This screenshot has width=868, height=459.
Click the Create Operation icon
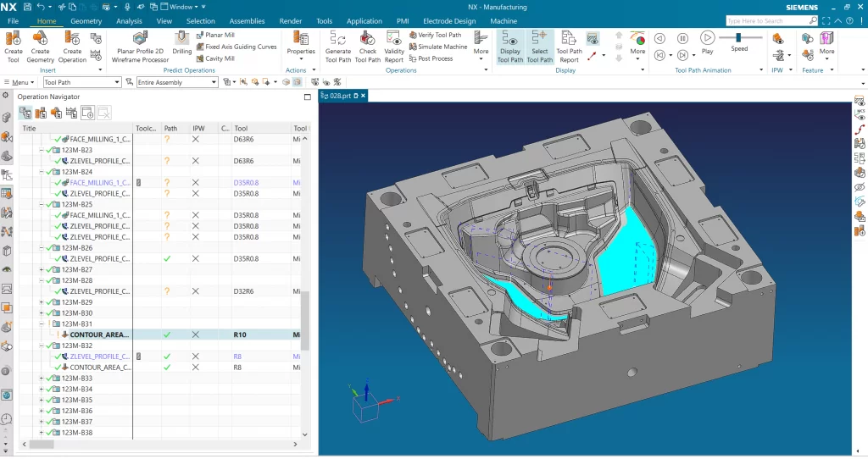pyautogui.click(x=72, y=47)
